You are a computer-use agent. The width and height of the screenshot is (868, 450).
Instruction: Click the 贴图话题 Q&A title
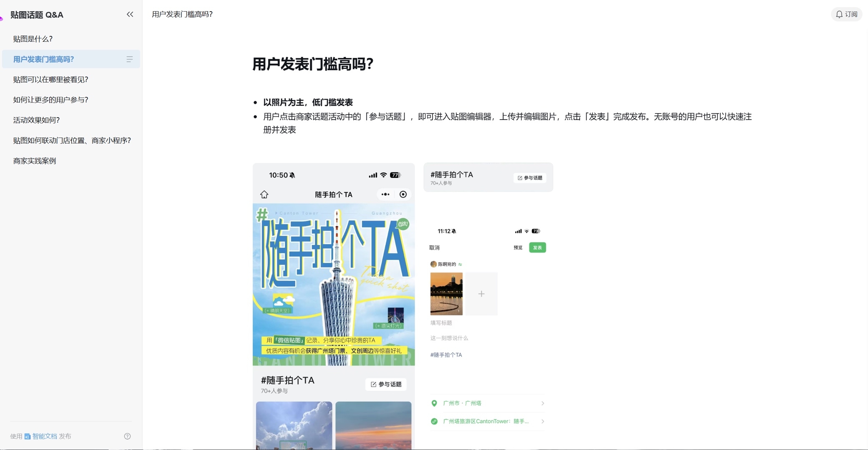point(37,15)
